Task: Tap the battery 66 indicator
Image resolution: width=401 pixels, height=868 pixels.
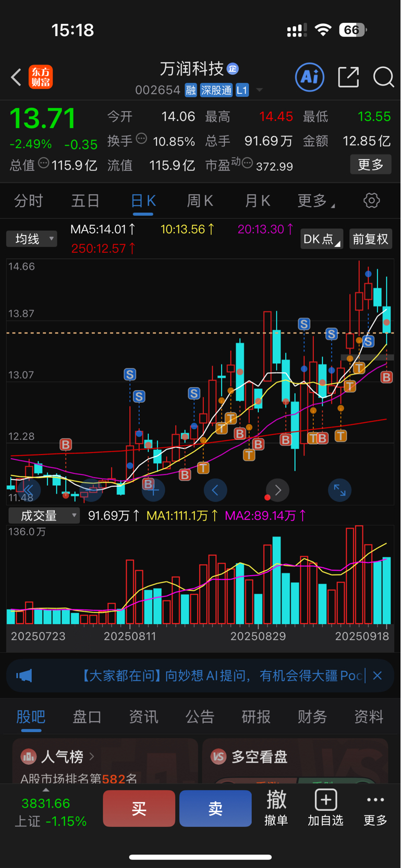Action: coord(353,30)
